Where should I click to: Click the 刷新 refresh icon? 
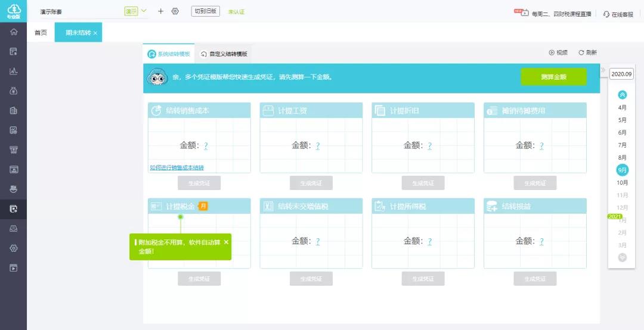coord(581,52)
